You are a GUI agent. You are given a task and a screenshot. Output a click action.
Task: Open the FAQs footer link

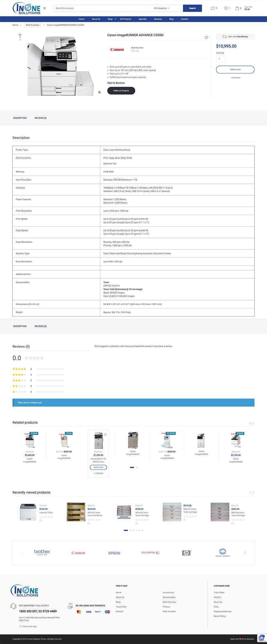click(x=216, y=607)
